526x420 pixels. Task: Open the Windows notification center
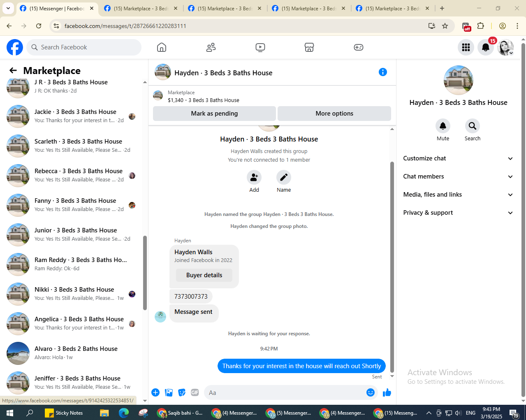point(514,413)
